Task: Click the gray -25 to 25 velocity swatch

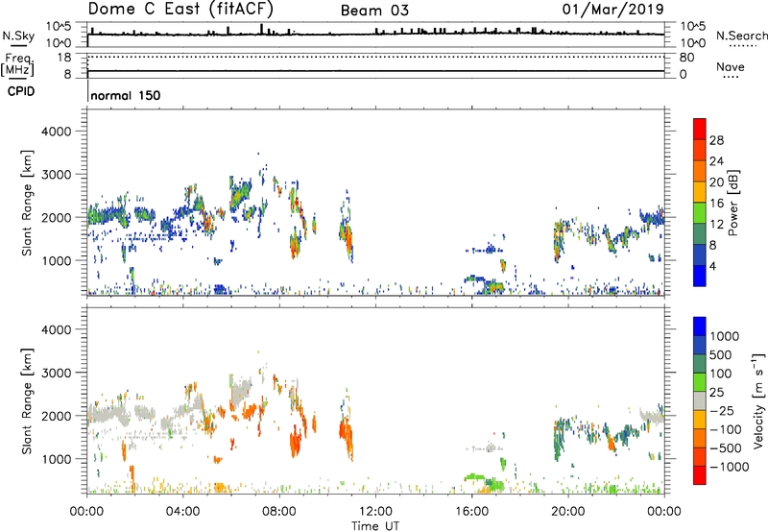Action: (700, 400)
